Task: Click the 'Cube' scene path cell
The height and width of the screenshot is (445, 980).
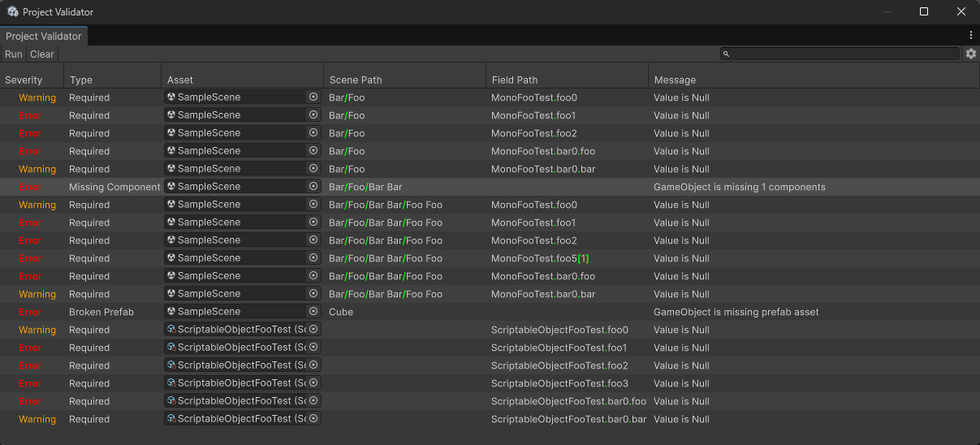Action: point(341,312)
